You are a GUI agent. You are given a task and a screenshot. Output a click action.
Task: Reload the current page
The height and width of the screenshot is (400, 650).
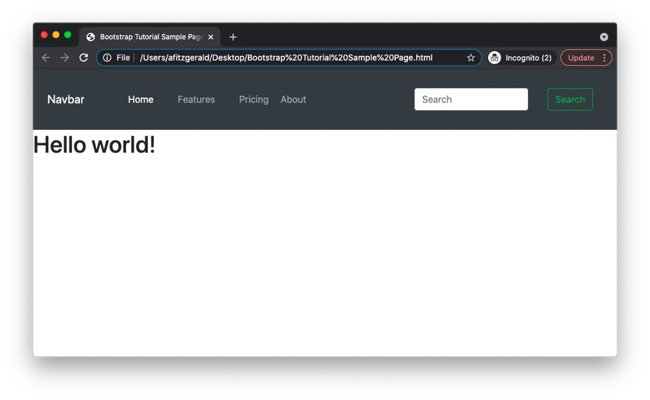(x=83, y=58)
